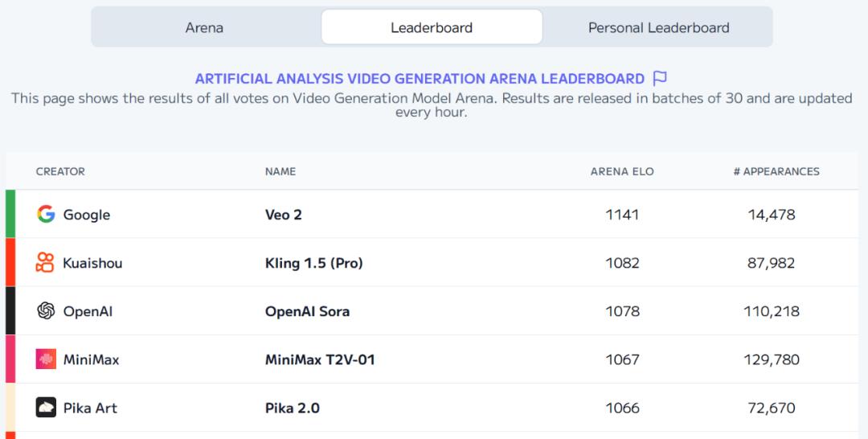868x439 pixels.
Task: Sort by the # Appearances column header
Action: point(776,171)
